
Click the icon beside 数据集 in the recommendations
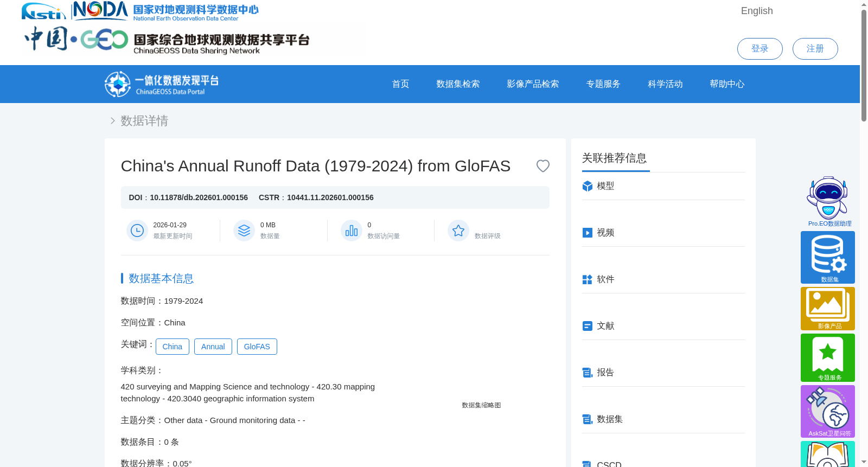point(588,419)
